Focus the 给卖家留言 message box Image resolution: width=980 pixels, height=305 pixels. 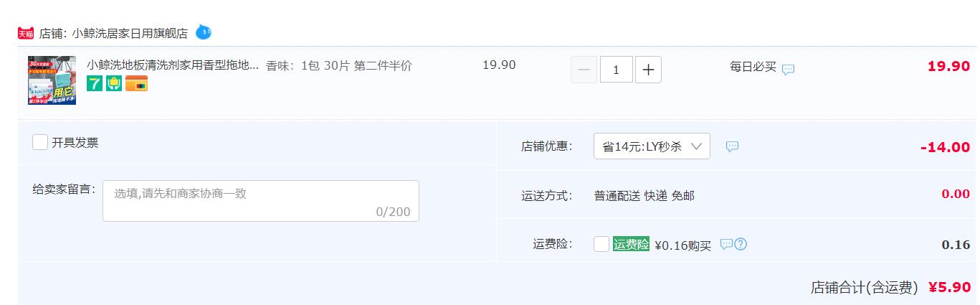click(x=261, y=201)
